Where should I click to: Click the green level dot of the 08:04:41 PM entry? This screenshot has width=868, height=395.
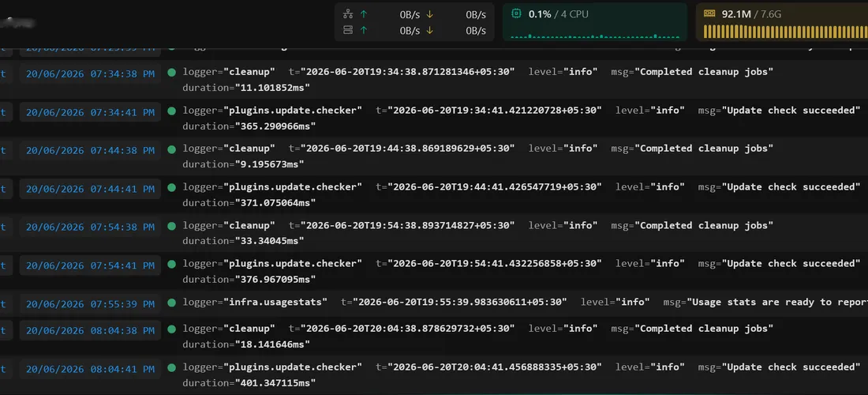[171, 367]
